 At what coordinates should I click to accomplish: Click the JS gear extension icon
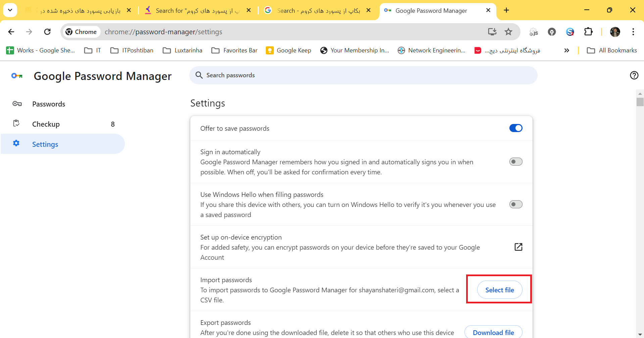534,32
